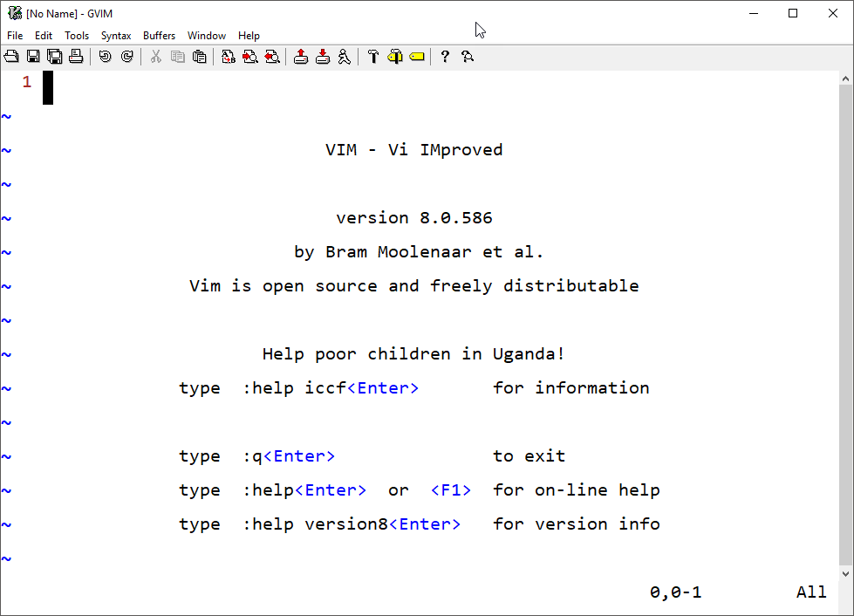Viewport: 854px width, 616px height.
Task: Click 'for on-line help' text
Action: (577, 490)
